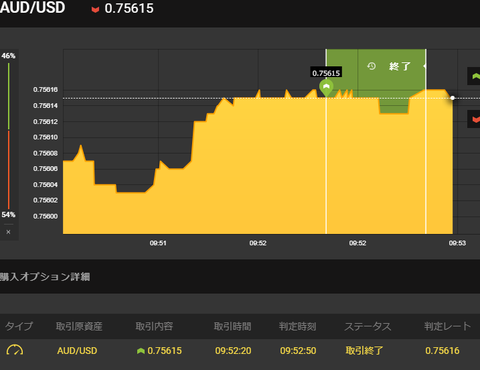Click the history clock icon beside 終了
This screenshot has width=480, height=370.
pos(371,66)
